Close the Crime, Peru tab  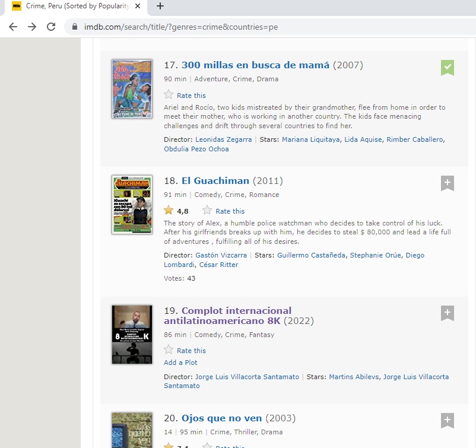[x=138, y=6]
